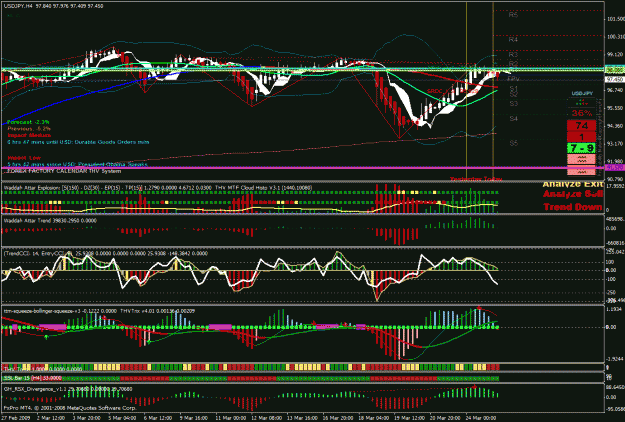Click the 12 Mar 08:00 time axis label
The height and width of the screenshot is (422, 625).
266,418
